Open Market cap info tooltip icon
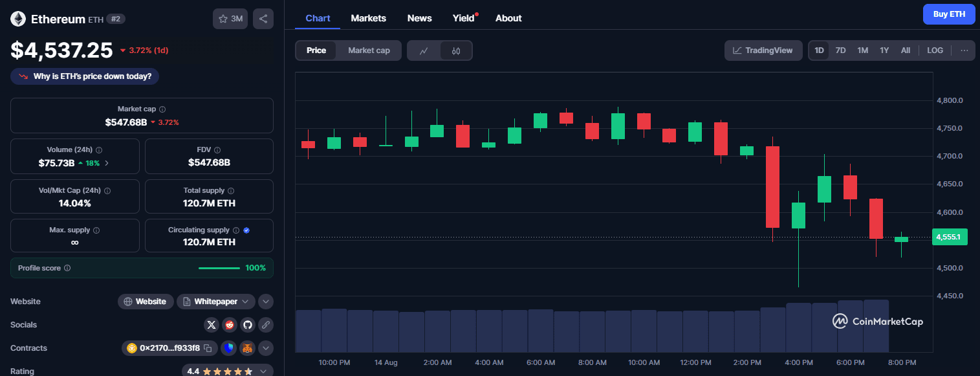980x376 pixels. [x=162, y=109]
